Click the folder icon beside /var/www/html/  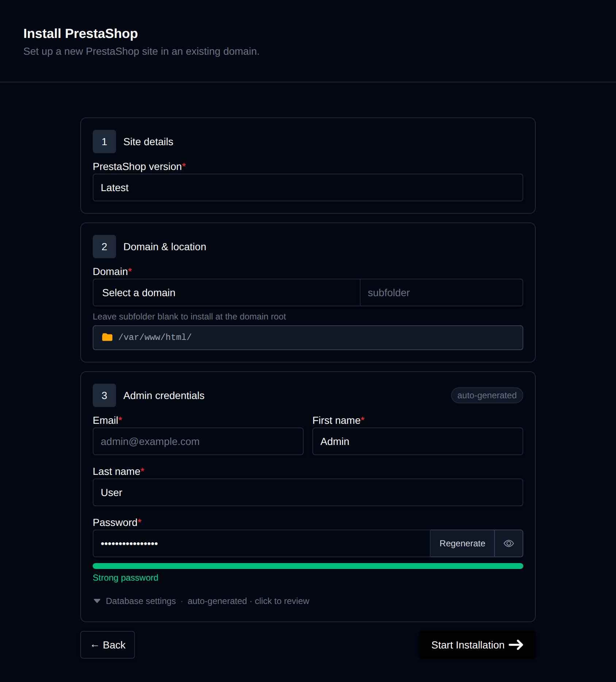pos(107,337)
